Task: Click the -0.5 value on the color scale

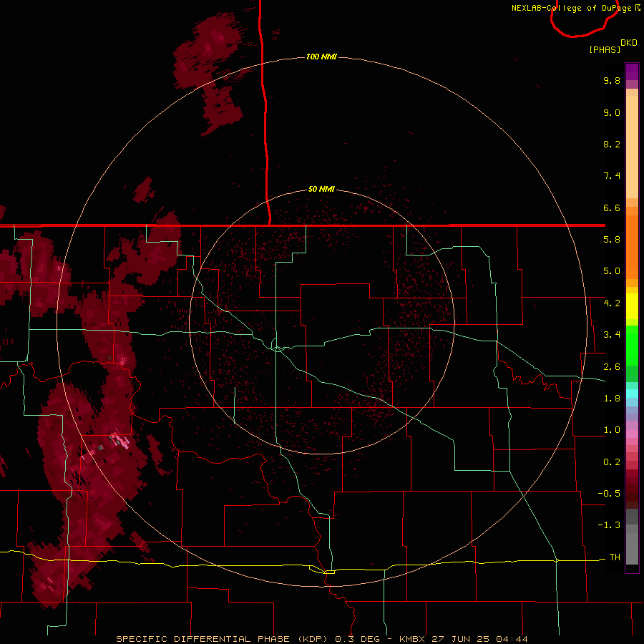Action: tap(609, 494)
